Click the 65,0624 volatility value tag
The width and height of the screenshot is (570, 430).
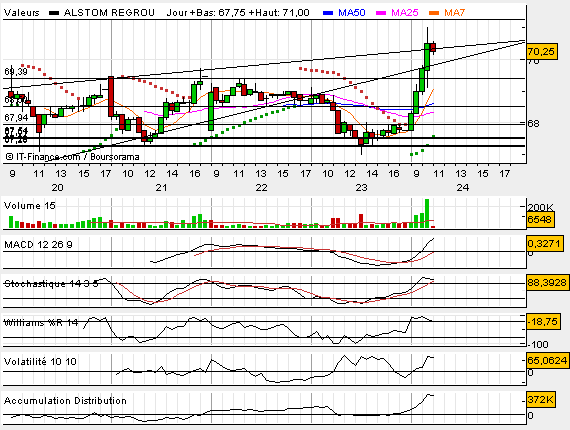(x=547, y=361)
